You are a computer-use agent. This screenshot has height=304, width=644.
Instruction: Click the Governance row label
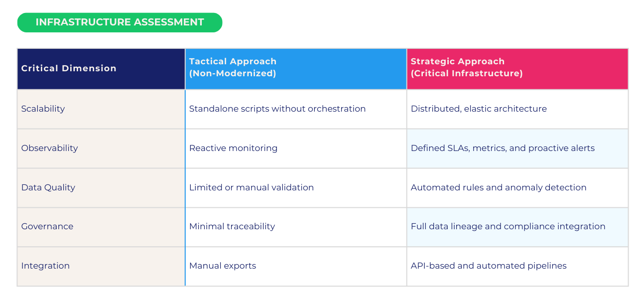[x=47, y=226]
